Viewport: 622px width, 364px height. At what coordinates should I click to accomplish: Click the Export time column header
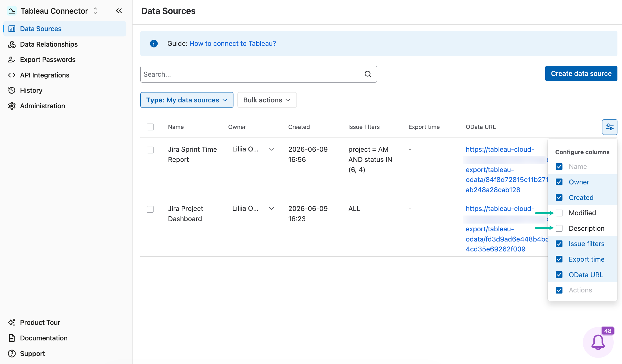tap(424, 127)
